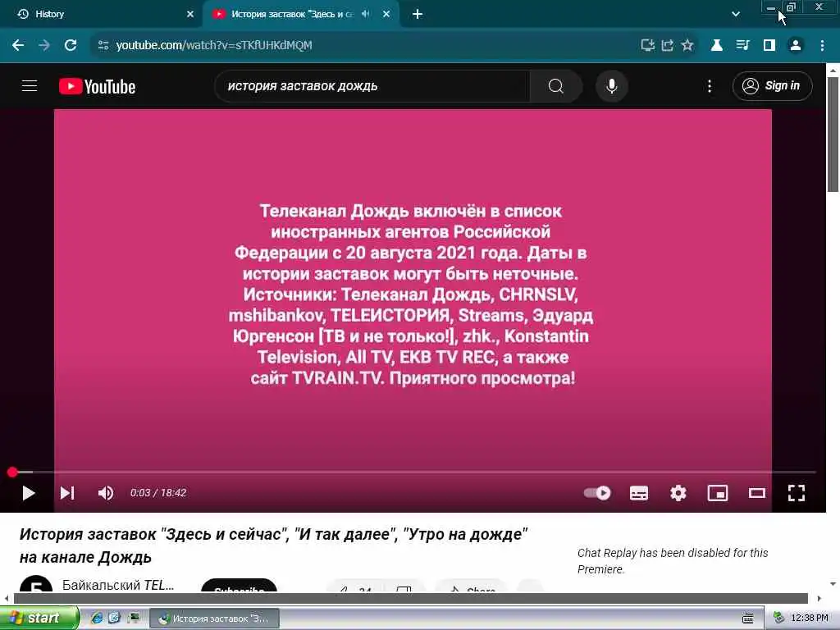This screenshot has width=840, height=630.
Task: Mute the video volume
Action: [106, 493]
